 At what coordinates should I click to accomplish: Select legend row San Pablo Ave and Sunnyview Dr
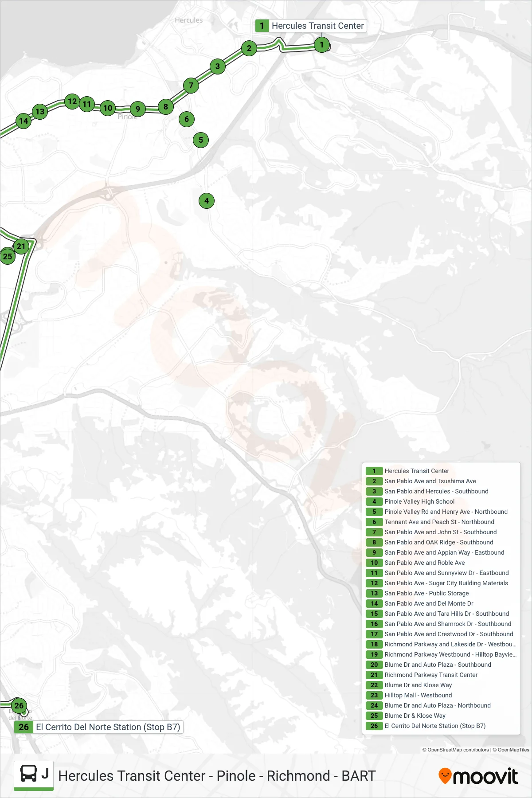(441, 573)
